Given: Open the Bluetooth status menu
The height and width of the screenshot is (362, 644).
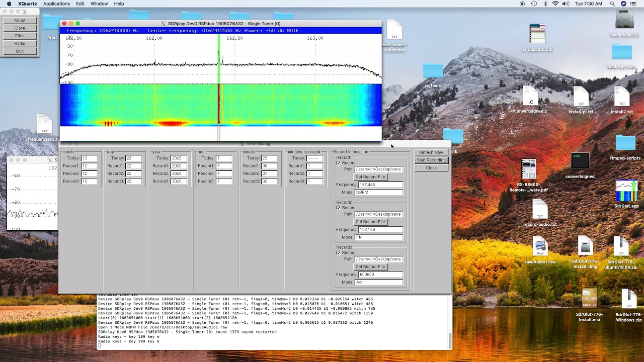Looking at the screenshot, I should (545, 4).
